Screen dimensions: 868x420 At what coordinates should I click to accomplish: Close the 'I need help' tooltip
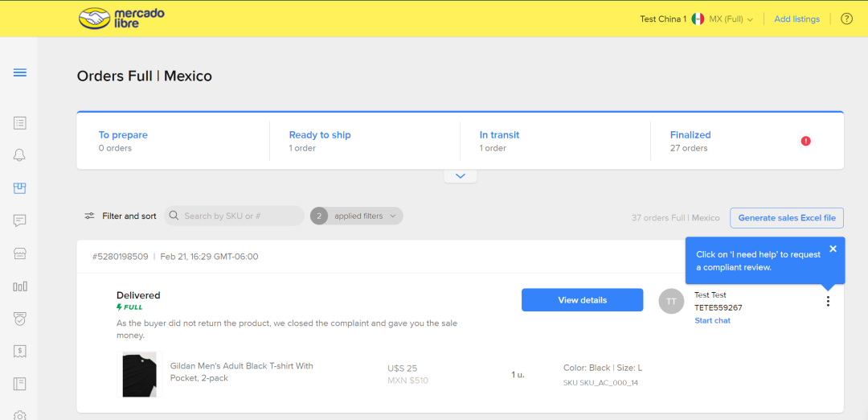[x=833, y=249]
